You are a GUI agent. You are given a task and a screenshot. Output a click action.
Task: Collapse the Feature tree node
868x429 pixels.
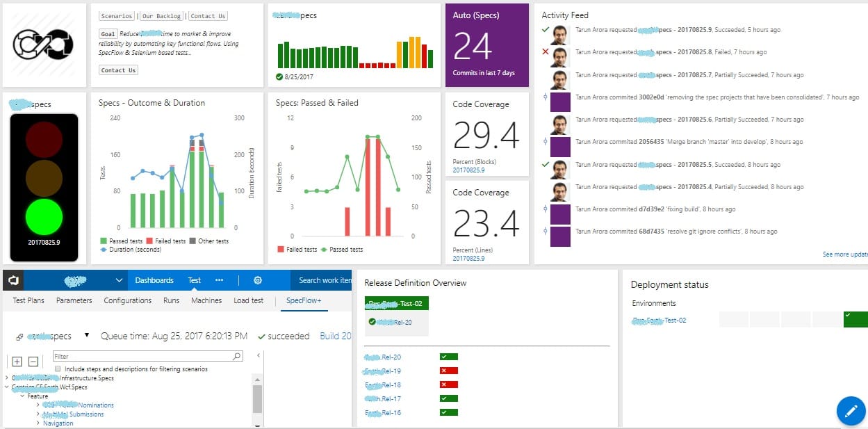point(22,396)
